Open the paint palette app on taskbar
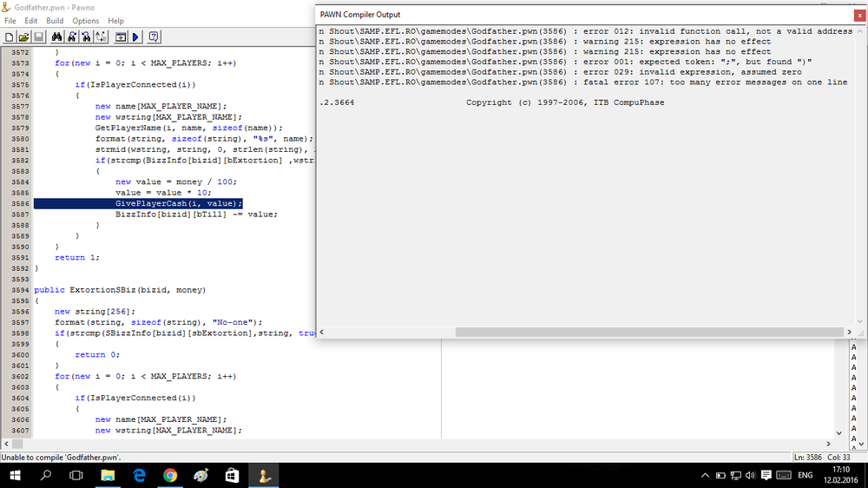 click(201, 475)
